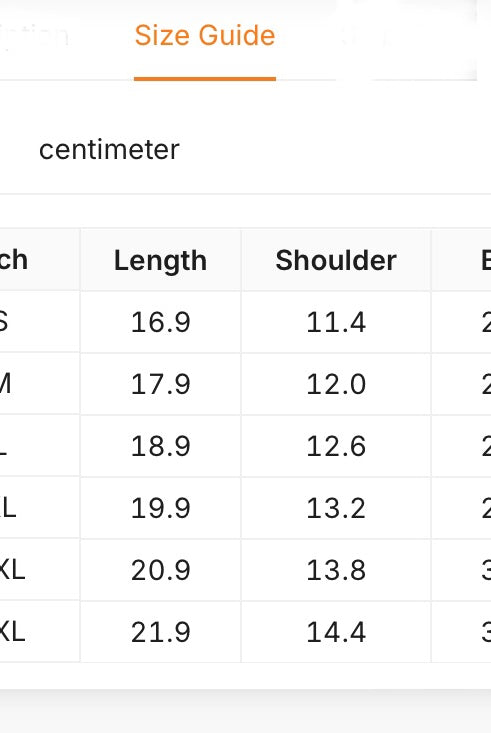
Task: Select the 20.9 length cell
Action: coord(160,570)
